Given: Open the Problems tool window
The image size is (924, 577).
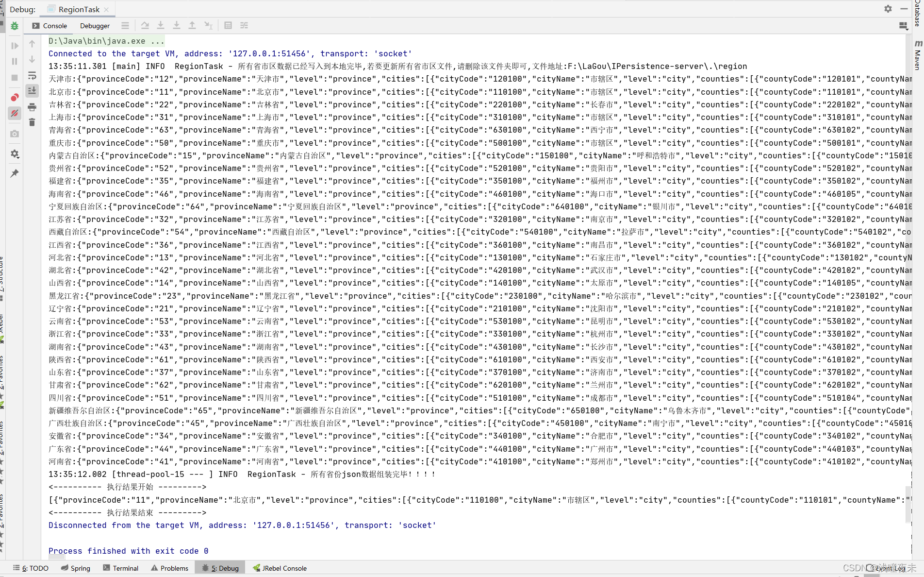Looking at the screenshot, I should pos(169,568).
